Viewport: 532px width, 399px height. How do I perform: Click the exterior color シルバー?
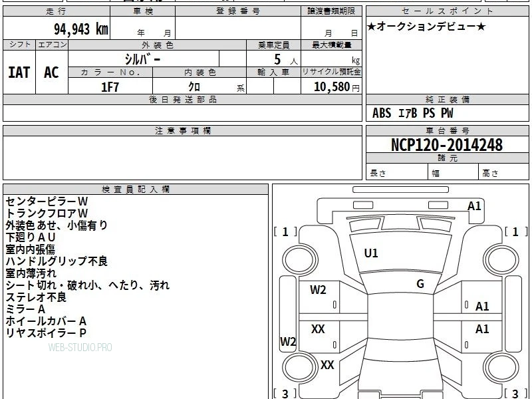pos(142,59)
